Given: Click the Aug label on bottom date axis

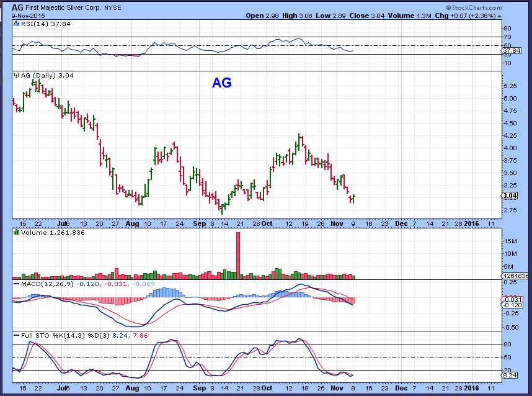Looking at the screenshot, I should (132, 388).
